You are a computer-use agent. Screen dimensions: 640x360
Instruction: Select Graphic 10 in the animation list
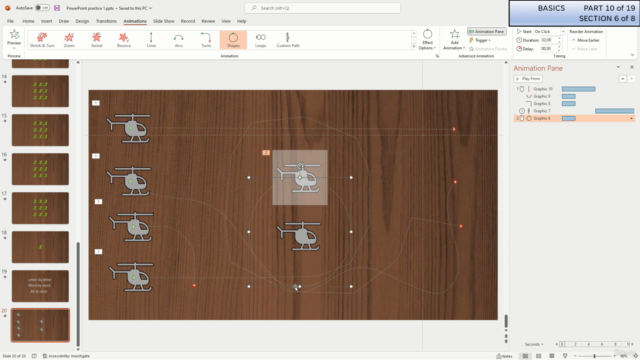[543, 89]
